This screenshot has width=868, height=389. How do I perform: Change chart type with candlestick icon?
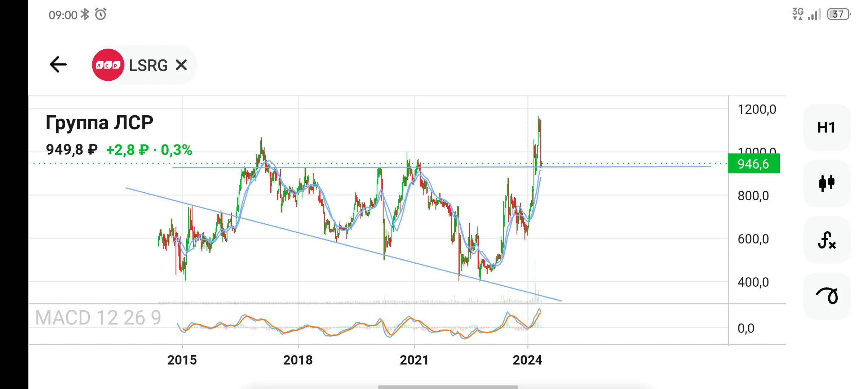click(x=827, y=183)
